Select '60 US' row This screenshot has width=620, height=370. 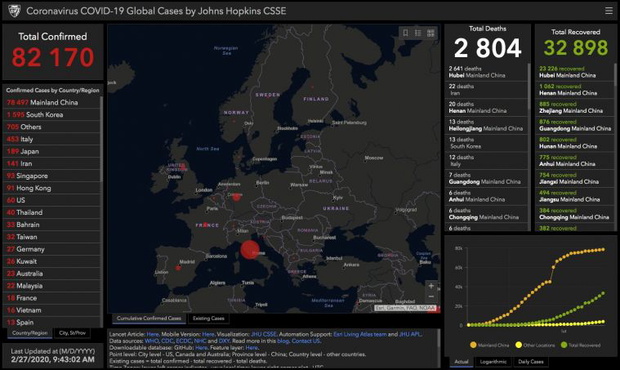[x=52, y=200]
